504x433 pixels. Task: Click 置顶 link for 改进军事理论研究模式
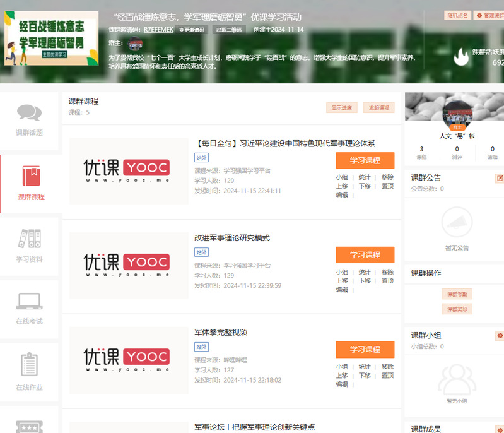point(388,281)
